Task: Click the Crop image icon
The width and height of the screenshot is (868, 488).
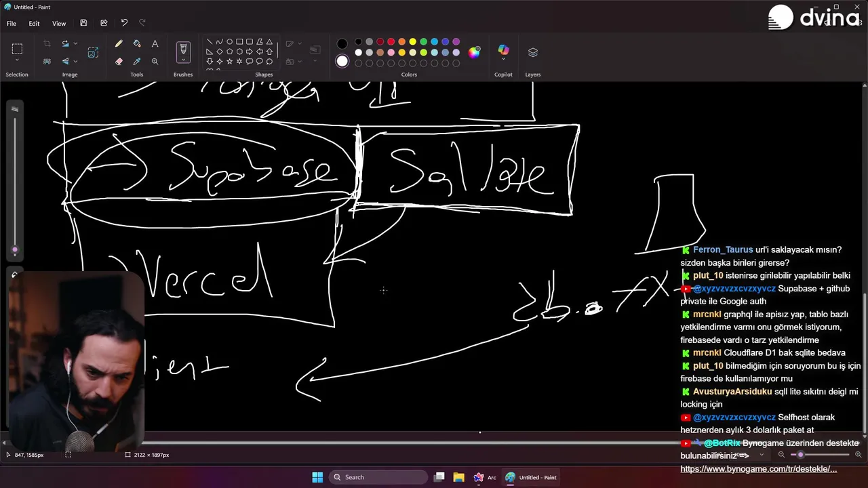Action: click(x=47, y=43)
